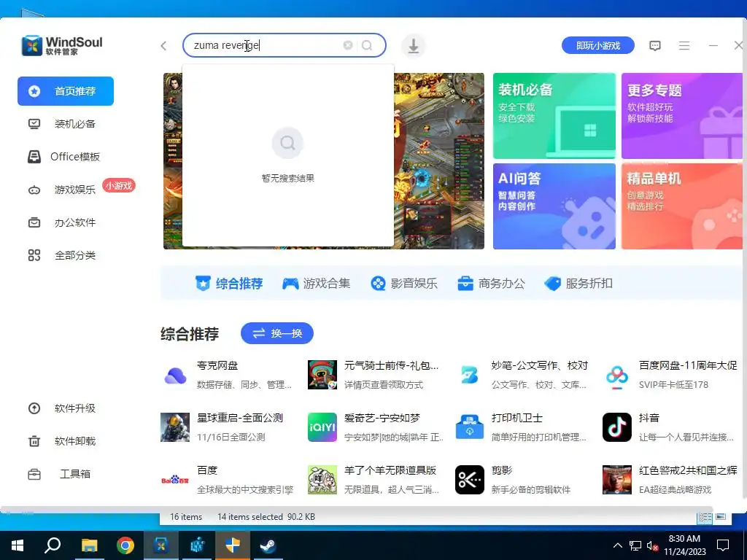747x560 pixels.
Task: Open Office模板 sidebar item
Action: coord(66,157)
